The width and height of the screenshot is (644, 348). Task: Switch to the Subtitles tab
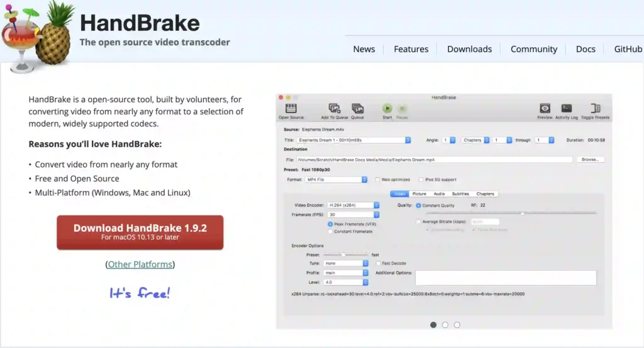460,193
